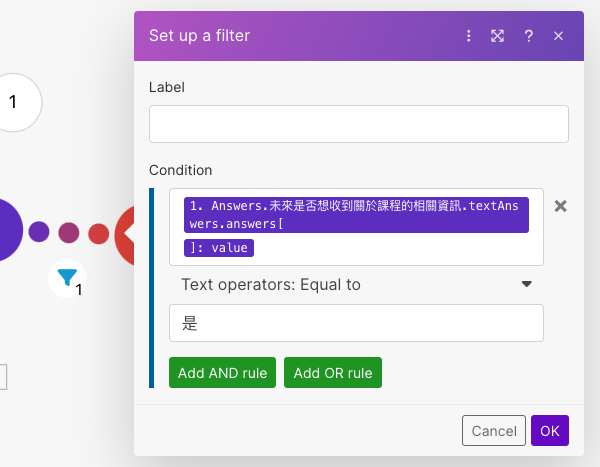Open the Text operators: Equal to dropdown
This screenshot has height=467, width=600.
(356, 285)
